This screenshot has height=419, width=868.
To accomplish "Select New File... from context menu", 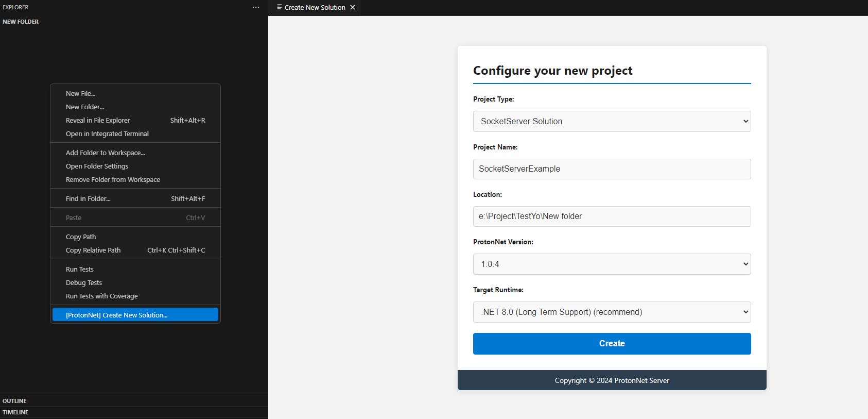I will 135,93.
